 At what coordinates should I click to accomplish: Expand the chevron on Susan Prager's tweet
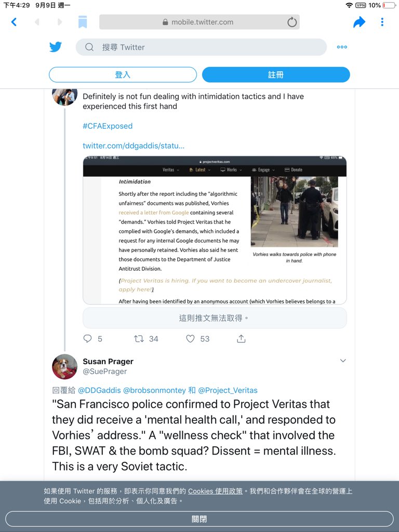point(343,361)
